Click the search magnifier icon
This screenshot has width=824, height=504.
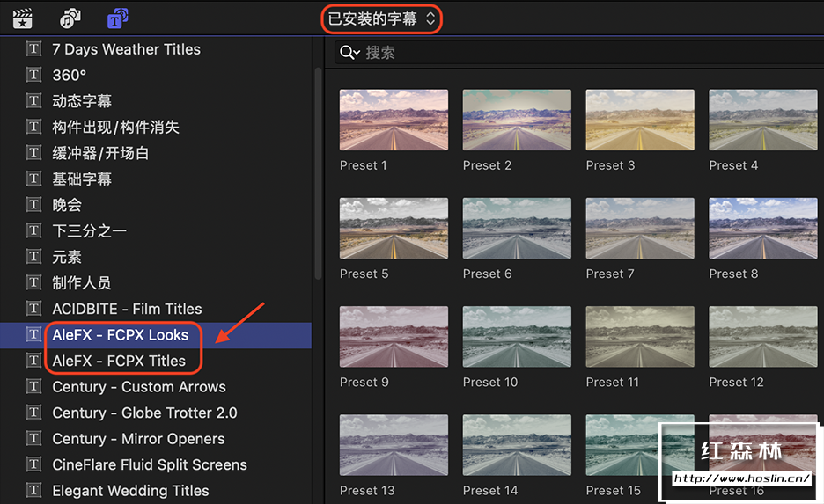click(347, 53)
